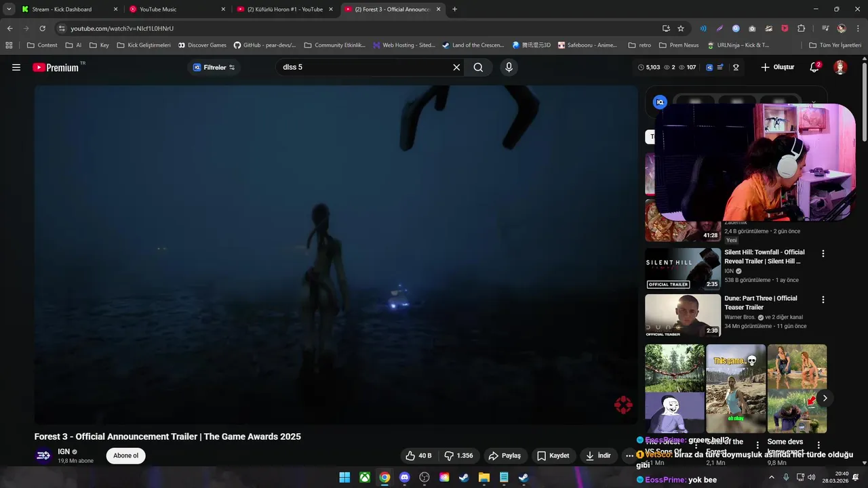This screenshot has width=868, height=488.
Task: Reload the page
Action: 42,28
